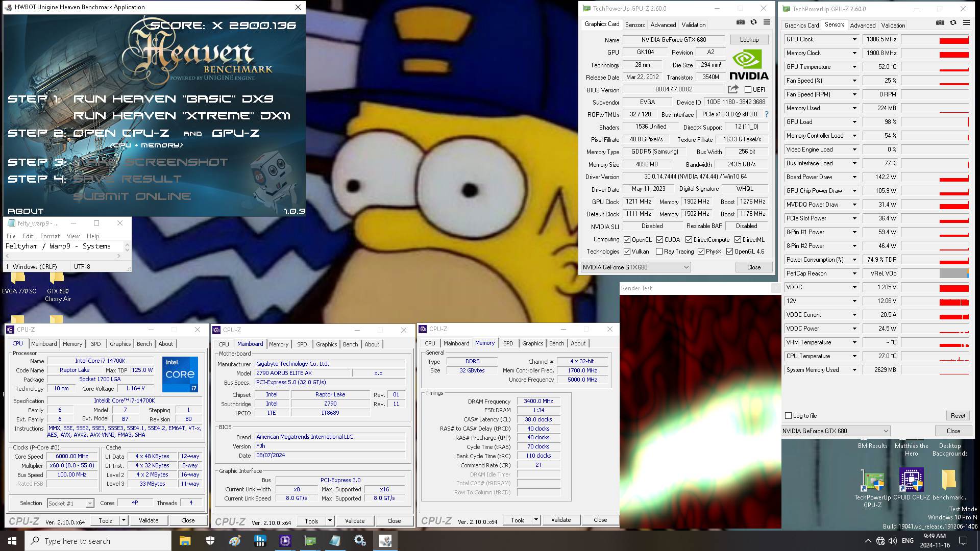This screenshot has height=551, width=980.
Task: Open the EVGA 770 SC desktop folder
Action: (19, 283)
